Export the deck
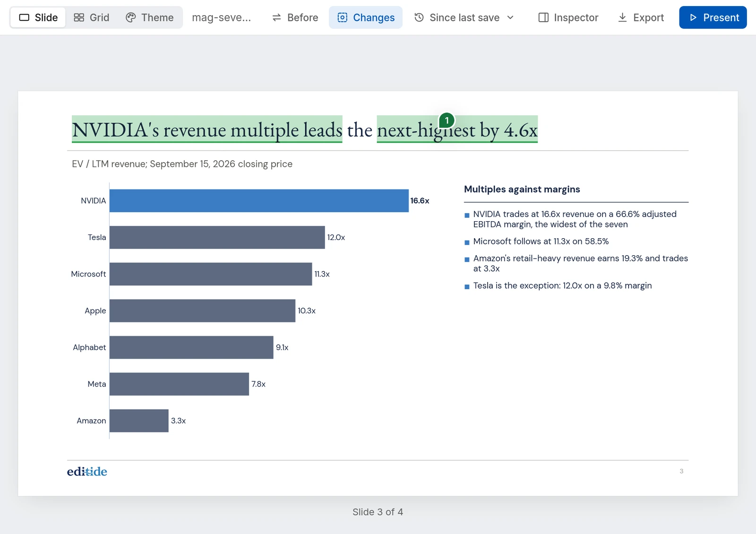756x534 pixels. pos(641,17)
